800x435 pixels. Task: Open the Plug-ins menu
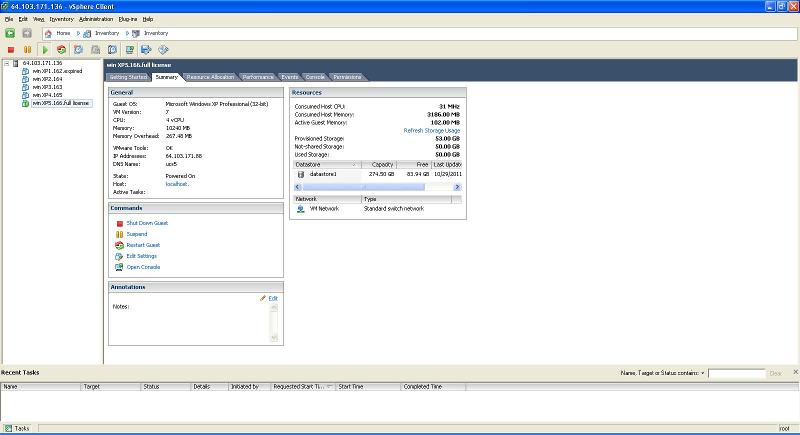128,19
